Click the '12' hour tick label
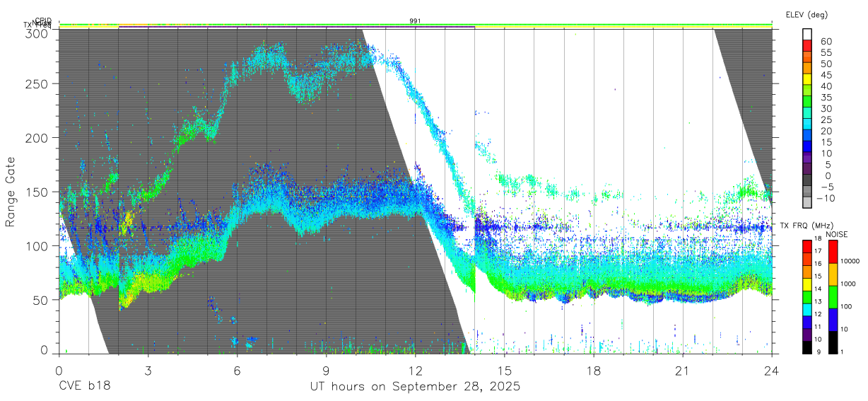This screenshot has height=401, width=868. [x=415, y=371]
